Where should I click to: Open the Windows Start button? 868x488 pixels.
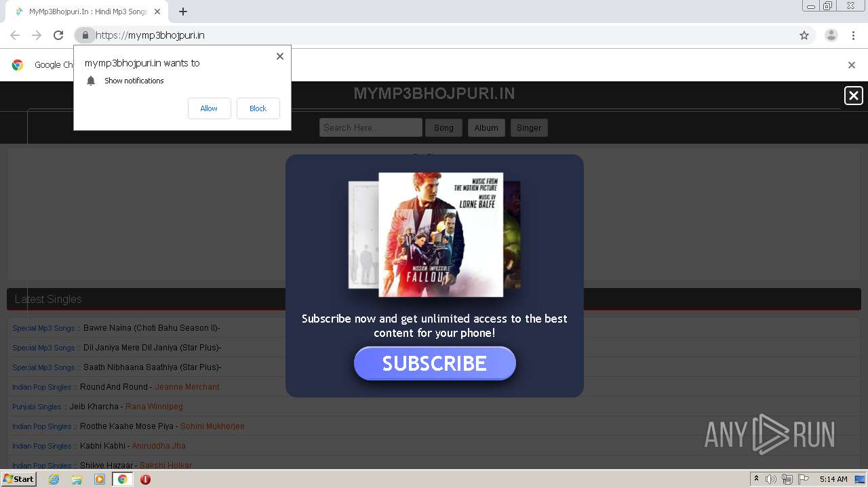pyautogui.click(x=18, y=479)
